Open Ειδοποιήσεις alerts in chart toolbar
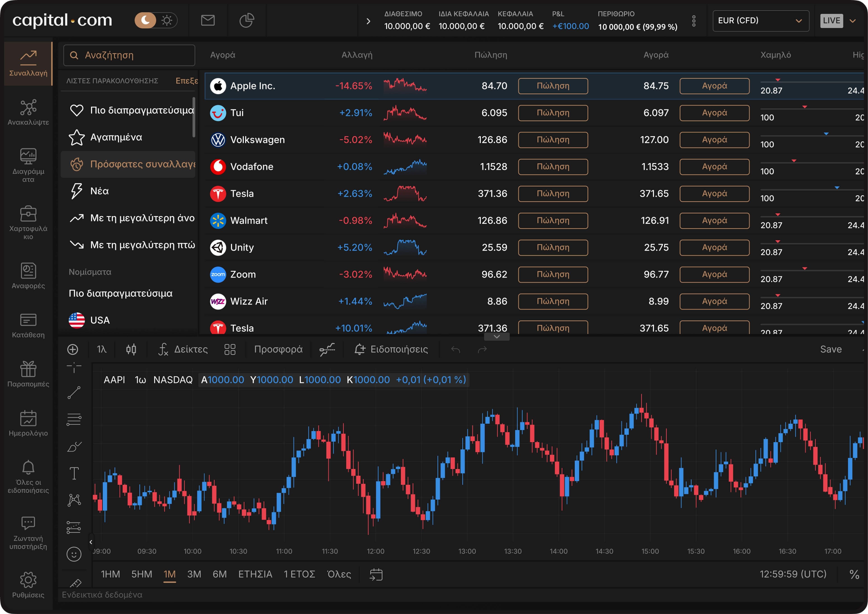 (x=391, y=349)
